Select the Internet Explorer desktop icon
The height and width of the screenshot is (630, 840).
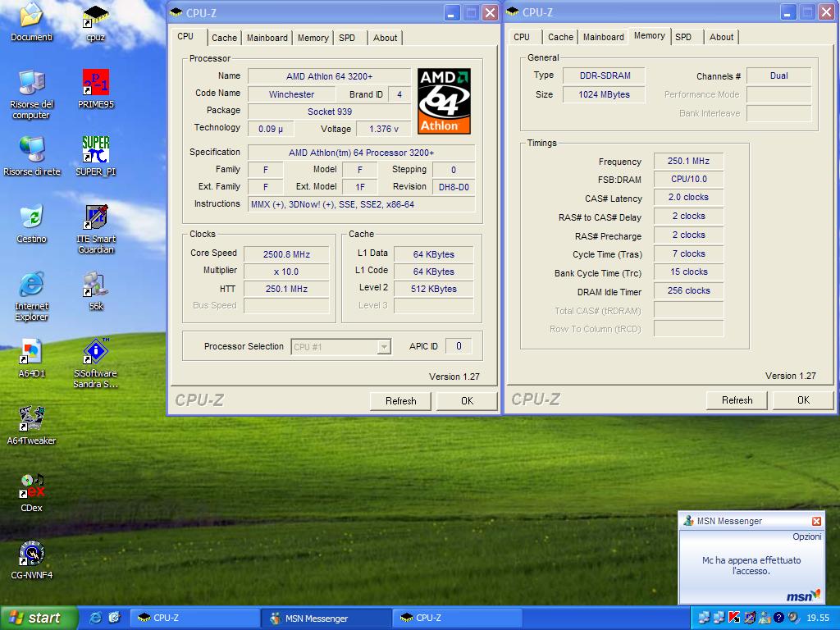tap(32, 295)
